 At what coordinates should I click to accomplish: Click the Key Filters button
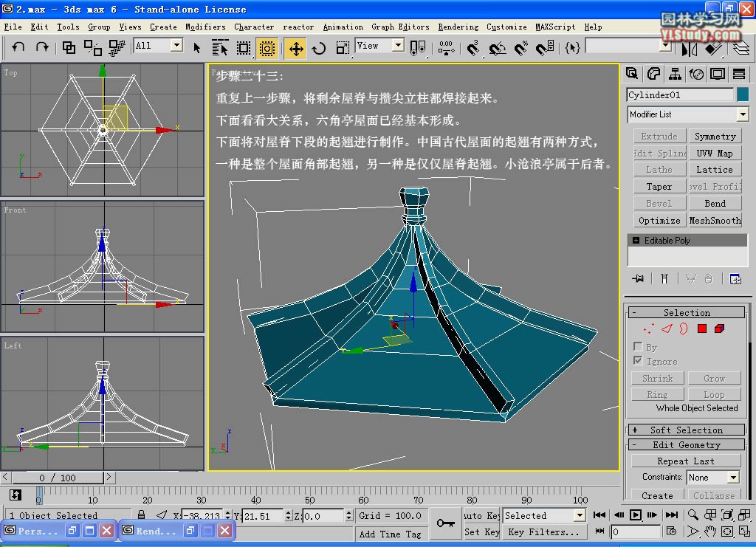[544, 532]
